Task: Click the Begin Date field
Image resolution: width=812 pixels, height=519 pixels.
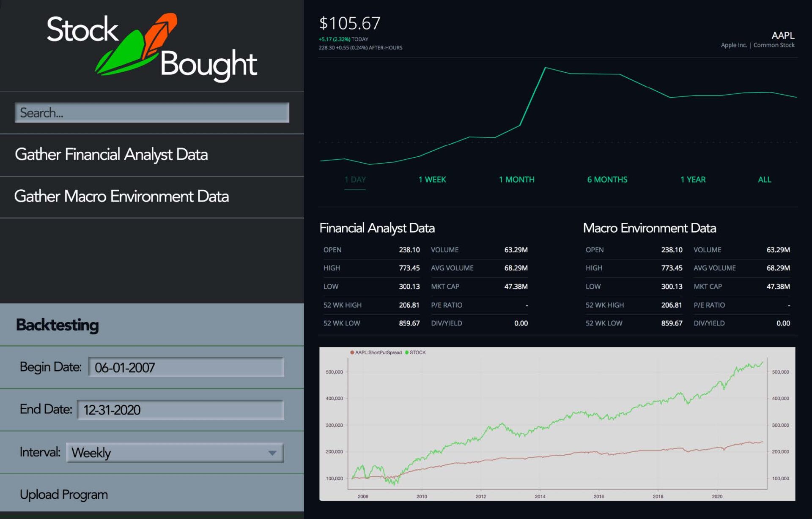Action: [186, 367]
